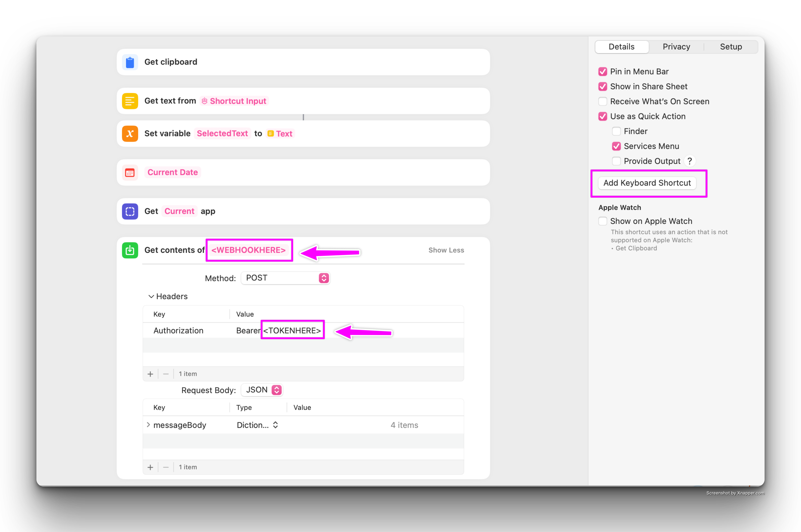
Task: Click the green Get contents of icon
Action: click(x=130, y=250)
